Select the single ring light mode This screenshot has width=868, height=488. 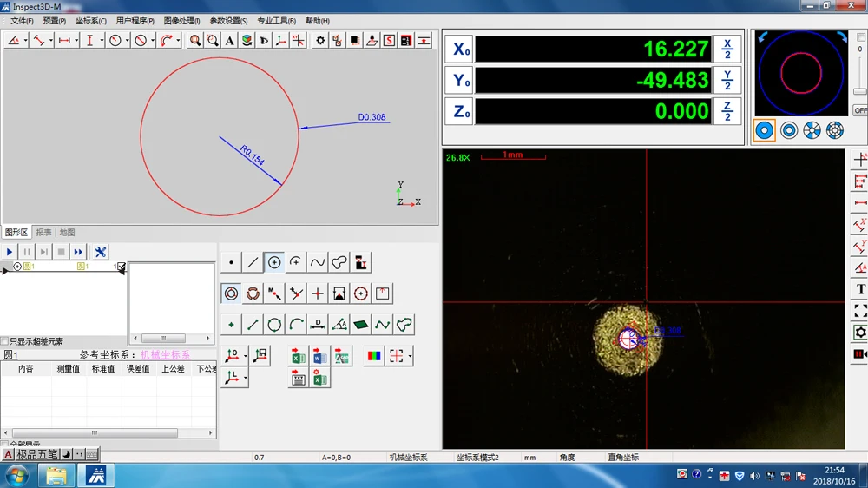point(765,131)
